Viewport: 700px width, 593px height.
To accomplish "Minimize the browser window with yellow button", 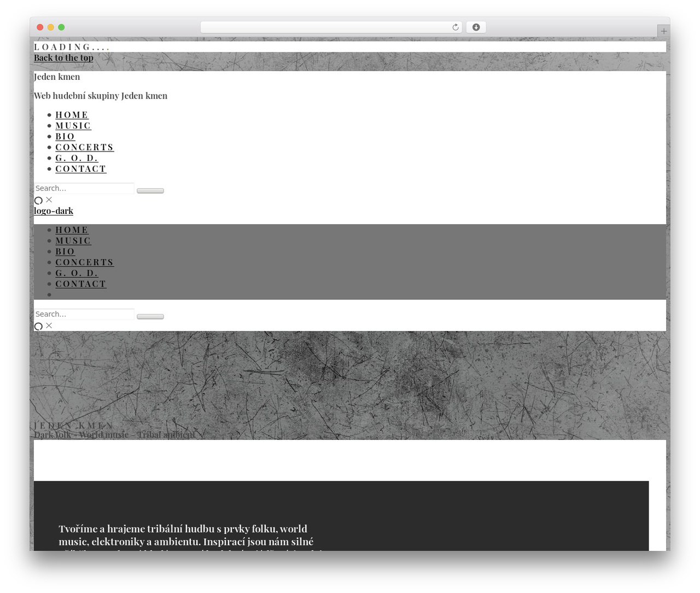I will click(x=50, y=27).
